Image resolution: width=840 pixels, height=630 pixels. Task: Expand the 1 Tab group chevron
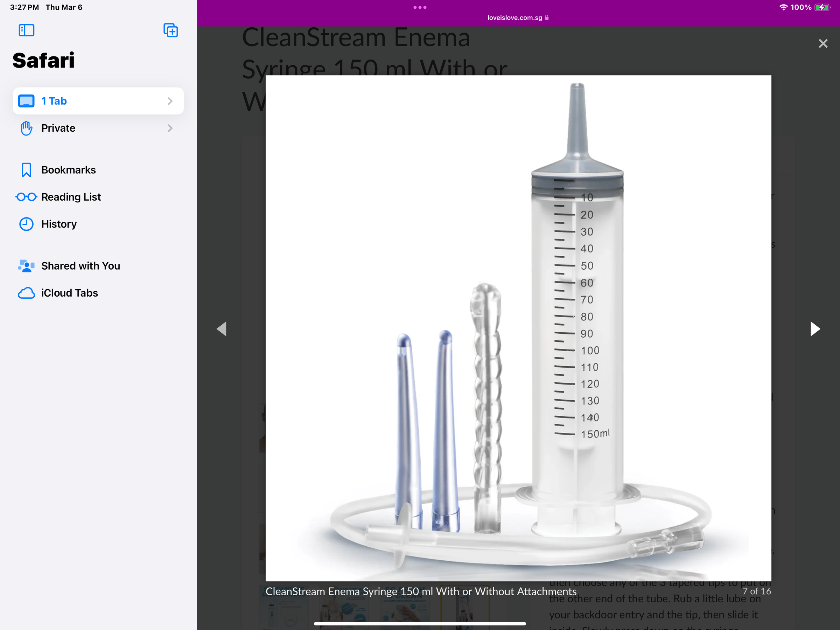click(170, 101)
